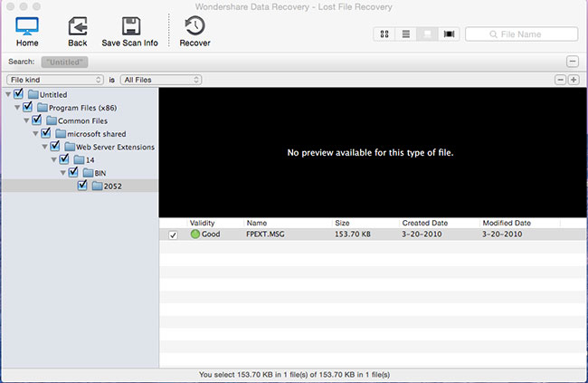The image size is (588, 383).
Task: Select the FPEXT.MSG file name
Action: [x=265, y=235]
